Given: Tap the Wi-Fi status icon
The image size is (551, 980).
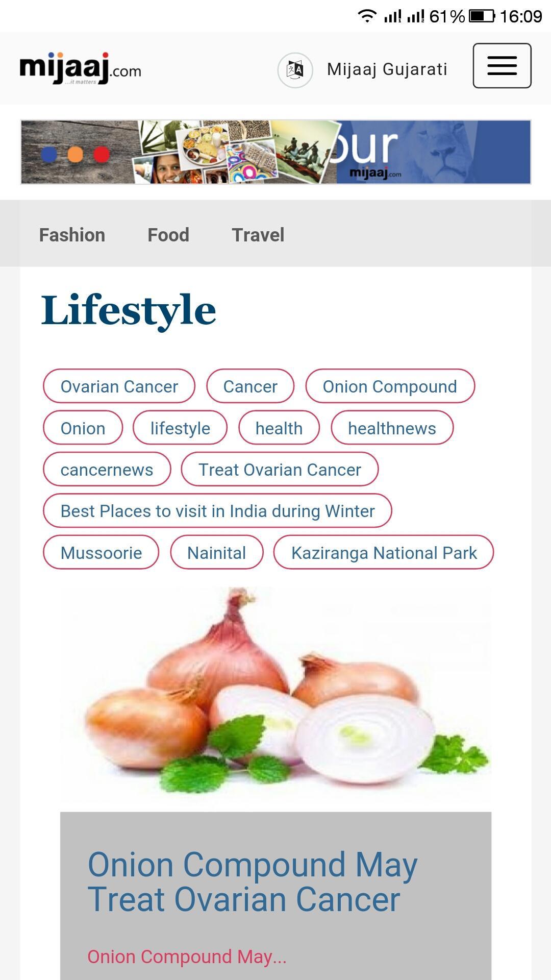Looking at the screenshot, I should tap(366, 16).
